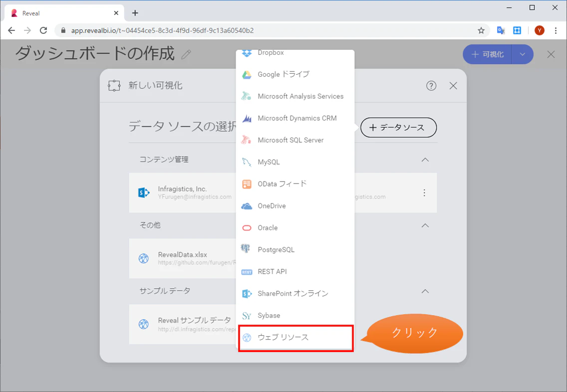Viewport: 567px width, 392px height.
Task: Select the Infragistics, Inc. SharePoint source
Action: click(x=183, y=193)
